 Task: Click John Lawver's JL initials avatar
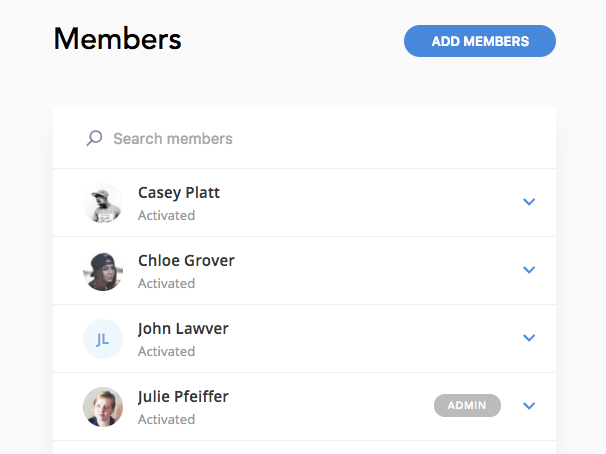pyautogui.click(x=103, y=339)
